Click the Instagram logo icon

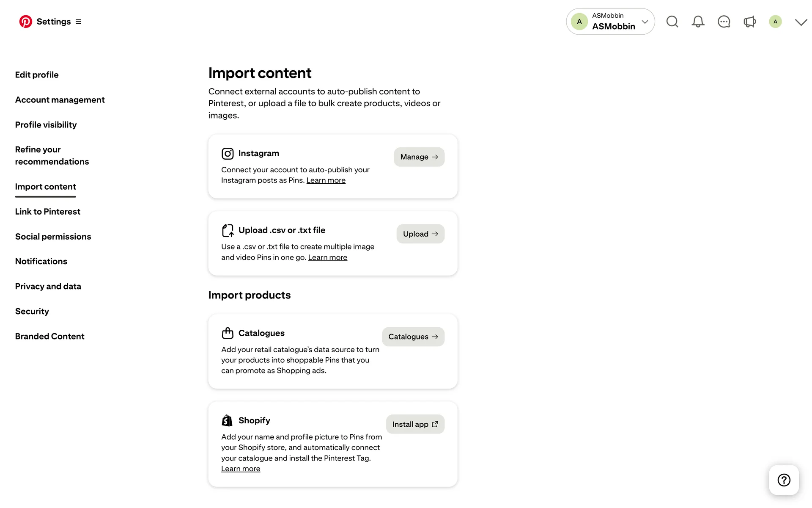click(228, 154)
